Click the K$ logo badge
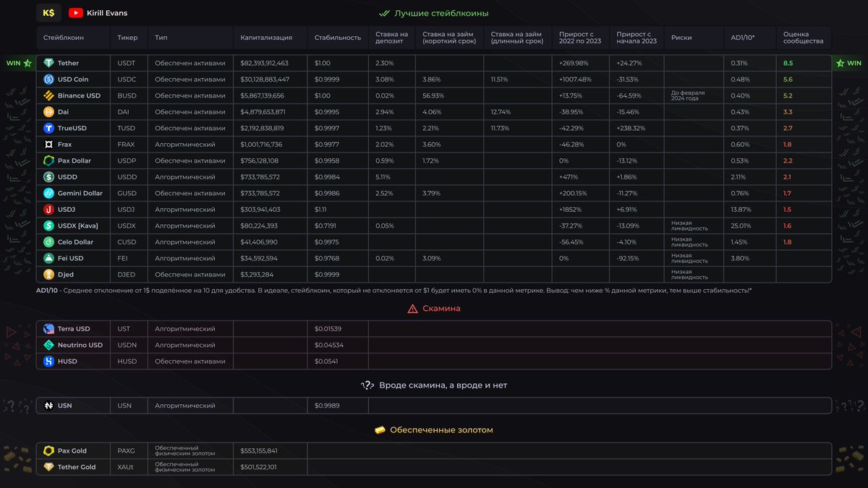 point(48,13)
